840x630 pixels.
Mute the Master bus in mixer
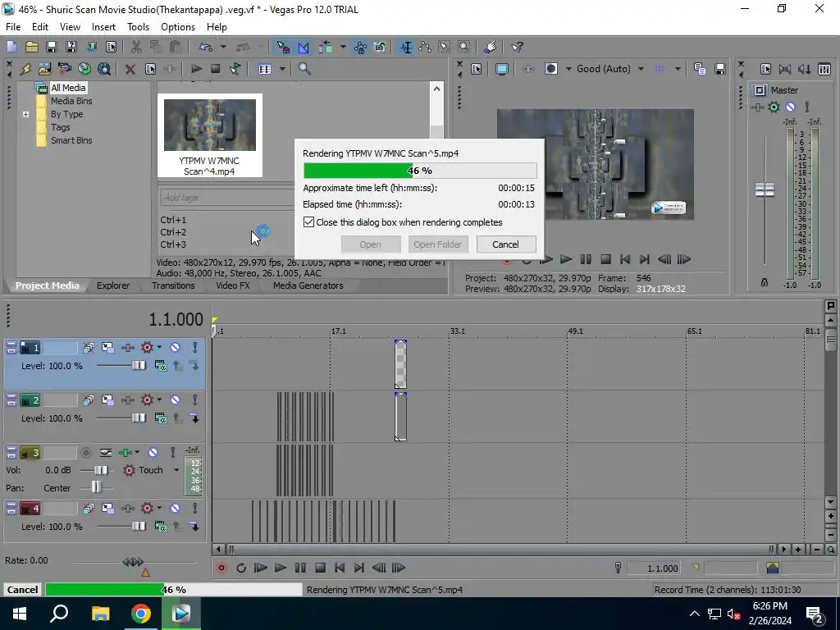(x=790, y=107)
